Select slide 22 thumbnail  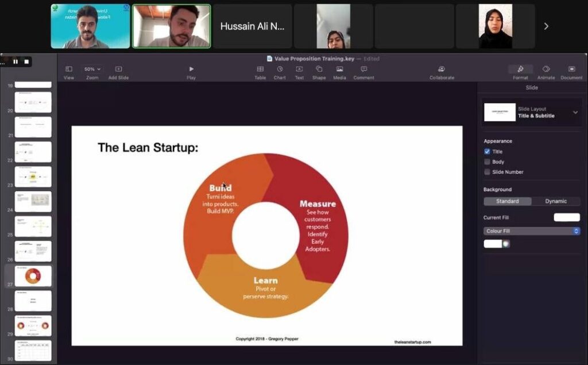[x=33, y=152]
